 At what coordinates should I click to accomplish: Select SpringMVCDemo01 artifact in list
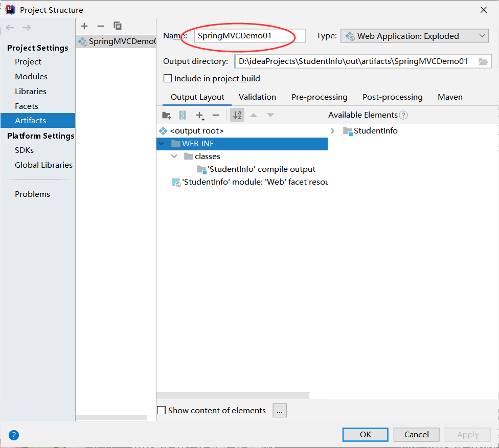116,41
